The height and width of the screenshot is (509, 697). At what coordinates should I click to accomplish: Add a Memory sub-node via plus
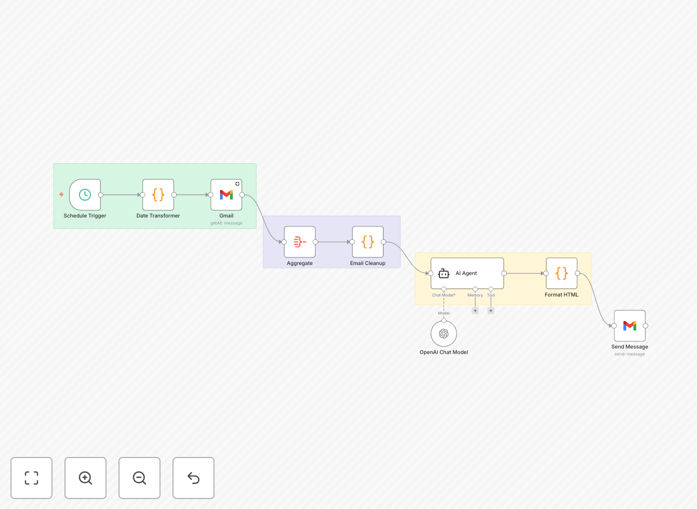point(475,311)
